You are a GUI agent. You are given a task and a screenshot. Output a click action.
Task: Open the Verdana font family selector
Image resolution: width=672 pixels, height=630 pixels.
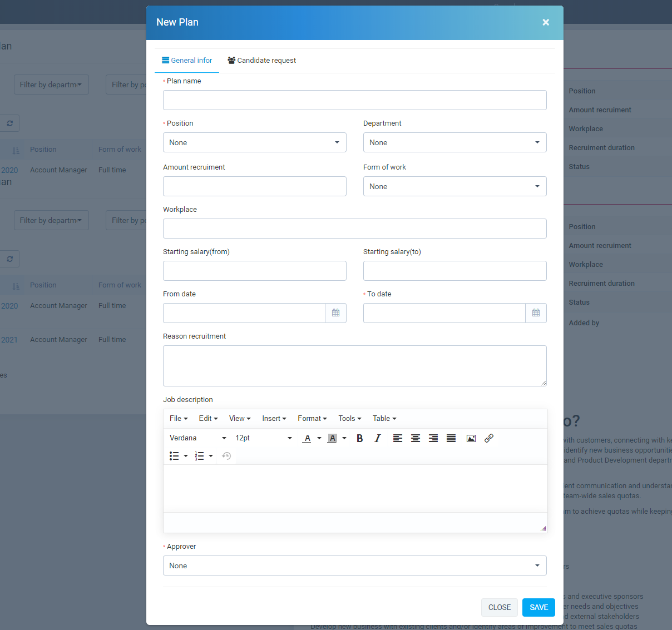pos(197,438)
